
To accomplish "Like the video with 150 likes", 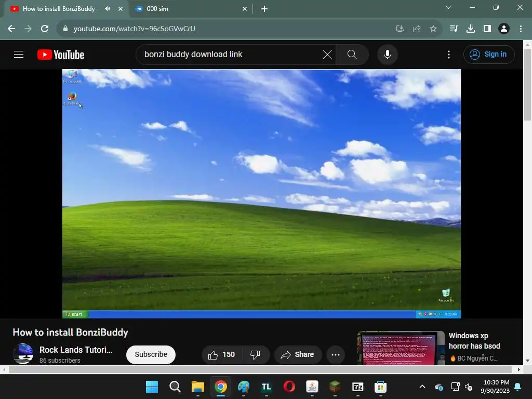I will click(222, 354).
